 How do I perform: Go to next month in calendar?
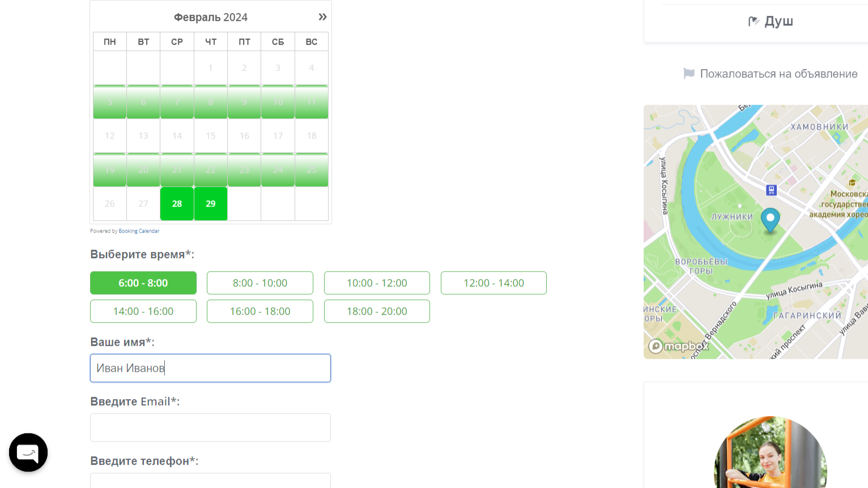click(x=322, y=17)
